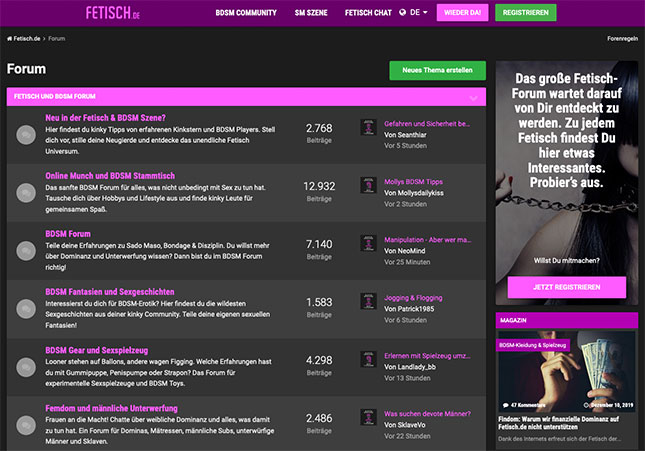Click the Jetzt Registrieren banner button
645x451 pixels.
coord(567,287)
